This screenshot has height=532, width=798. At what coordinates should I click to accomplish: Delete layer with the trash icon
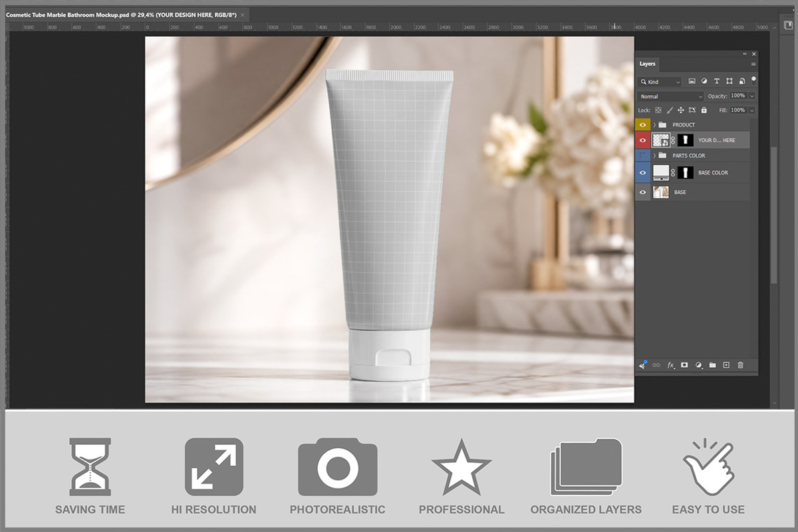(x=740, y=365)
